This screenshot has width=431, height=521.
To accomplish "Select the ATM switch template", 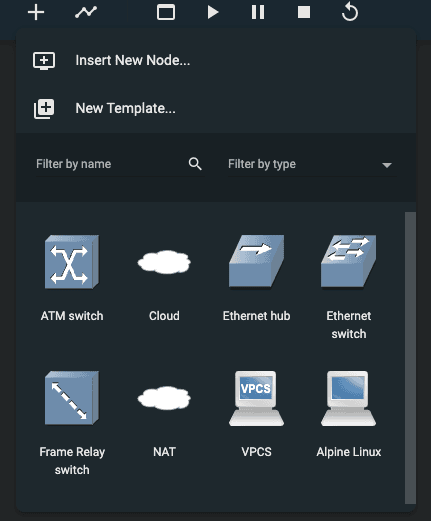I will point(72,277).
